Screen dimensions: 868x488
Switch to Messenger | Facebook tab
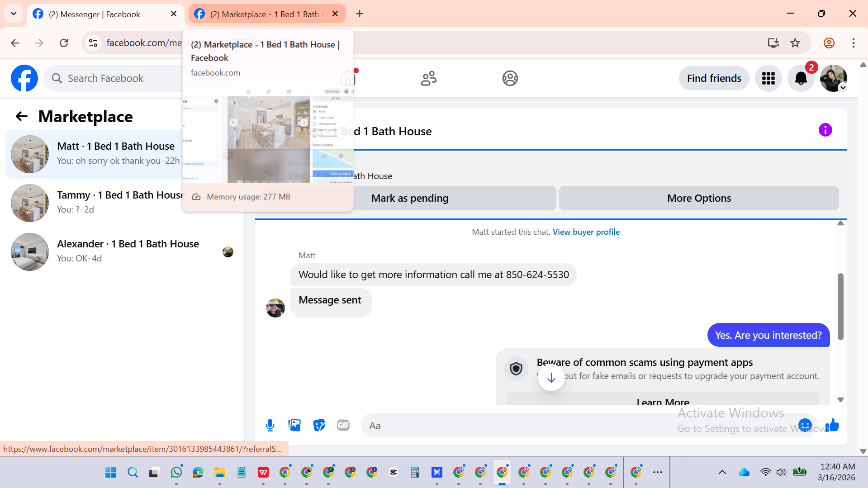(x=105, y=14)
